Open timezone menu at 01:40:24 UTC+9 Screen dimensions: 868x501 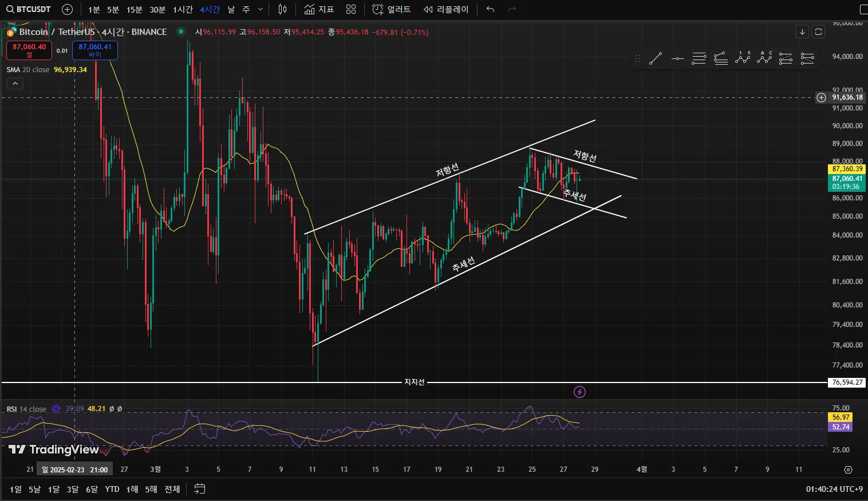[x=834, y=489]
